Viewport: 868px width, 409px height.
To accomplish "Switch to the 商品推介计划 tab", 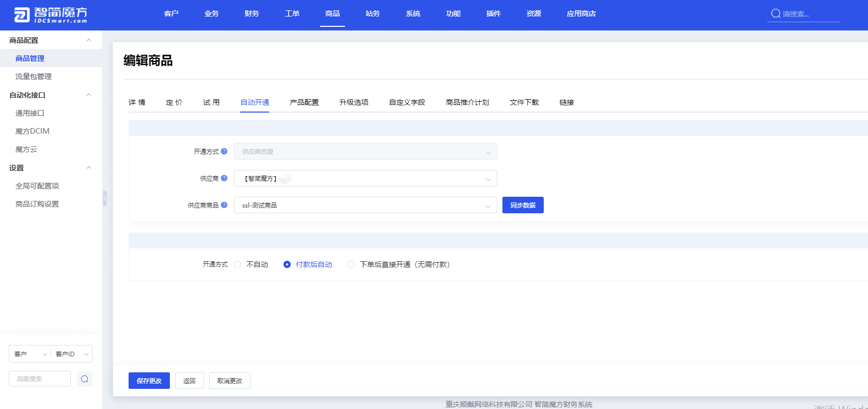I will point(467,102).
